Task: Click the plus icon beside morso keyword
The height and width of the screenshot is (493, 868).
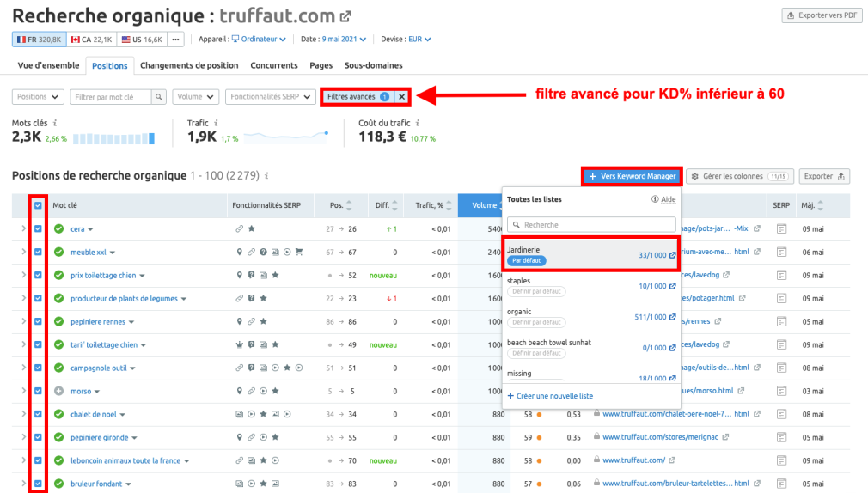Action: 58,391
